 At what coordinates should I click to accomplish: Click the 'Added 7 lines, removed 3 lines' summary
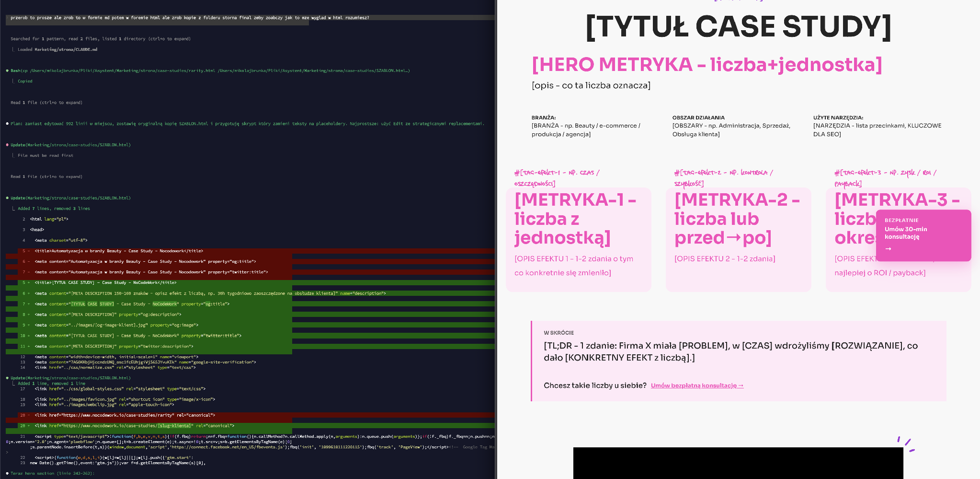[54, 209]
